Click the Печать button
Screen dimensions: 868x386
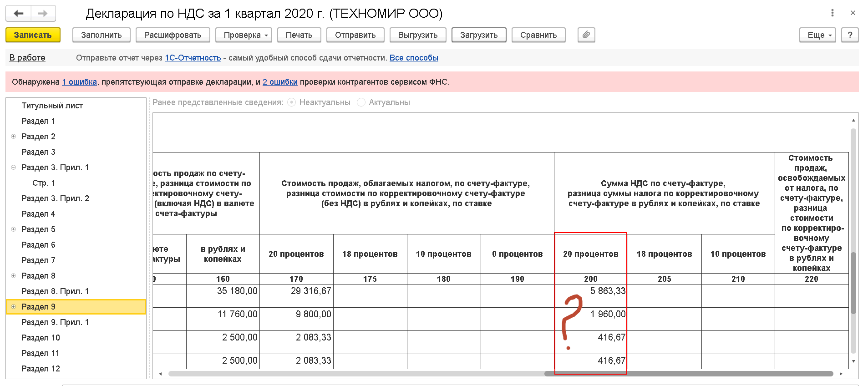(299, 35)
